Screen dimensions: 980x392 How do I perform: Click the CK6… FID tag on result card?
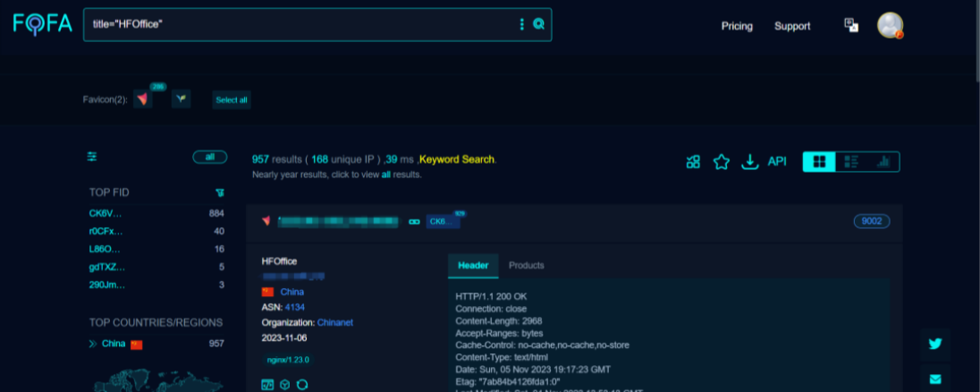pyautogui.click(x=444, y=221)
